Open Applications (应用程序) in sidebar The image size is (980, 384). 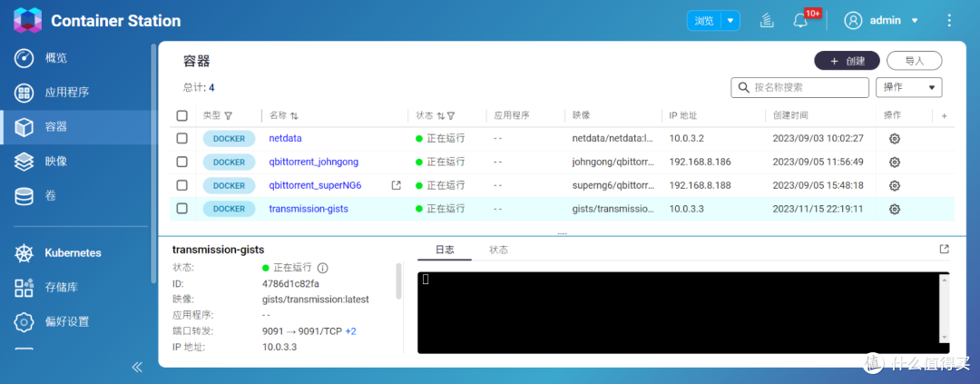(x=67, y=93)
